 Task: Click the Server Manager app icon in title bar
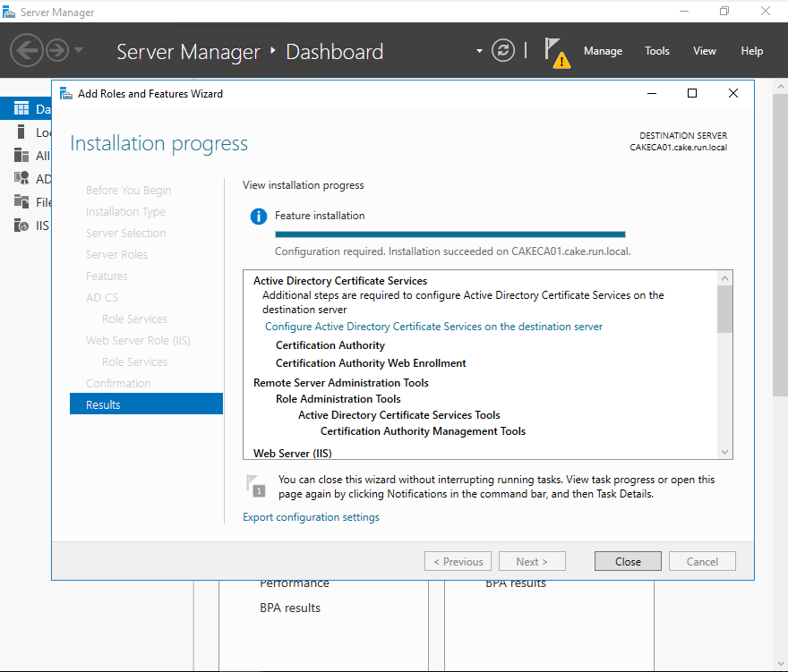pyautogui.click(x=9, y=12)
